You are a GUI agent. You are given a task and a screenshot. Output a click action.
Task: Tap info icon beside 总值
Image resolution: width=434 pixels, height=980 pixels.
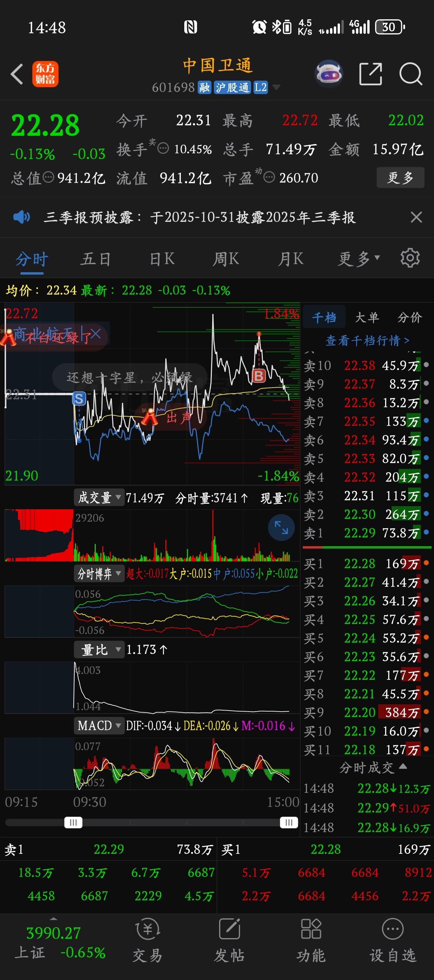coord(48,177)
